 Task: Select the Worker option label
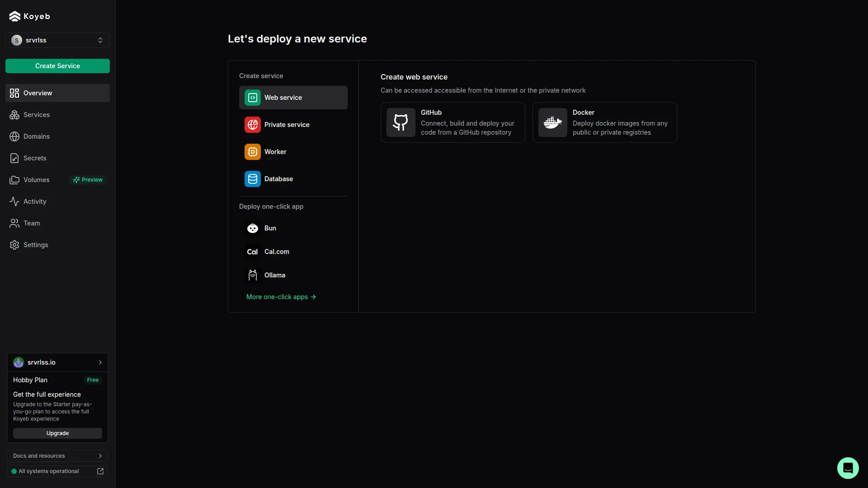[275, 152]
